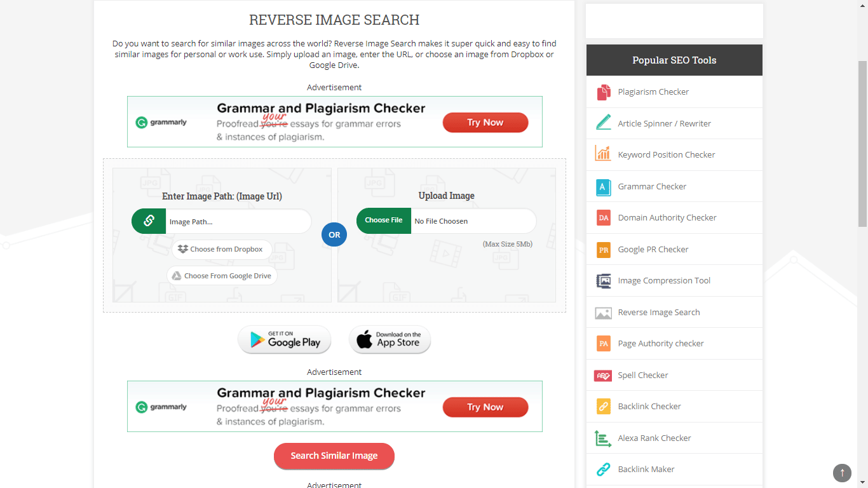Click the blue OR circle badge
868x488 pixels.
334,234
